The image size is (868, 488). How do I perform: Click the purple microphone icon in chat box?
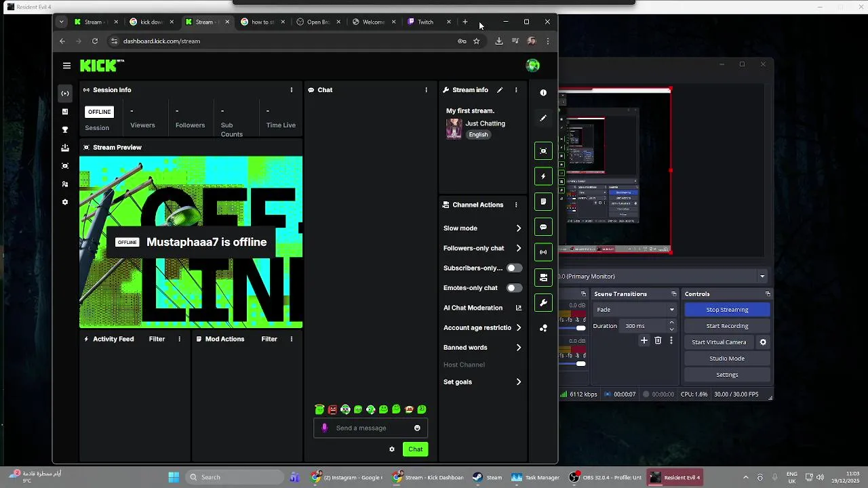(325, 428)
